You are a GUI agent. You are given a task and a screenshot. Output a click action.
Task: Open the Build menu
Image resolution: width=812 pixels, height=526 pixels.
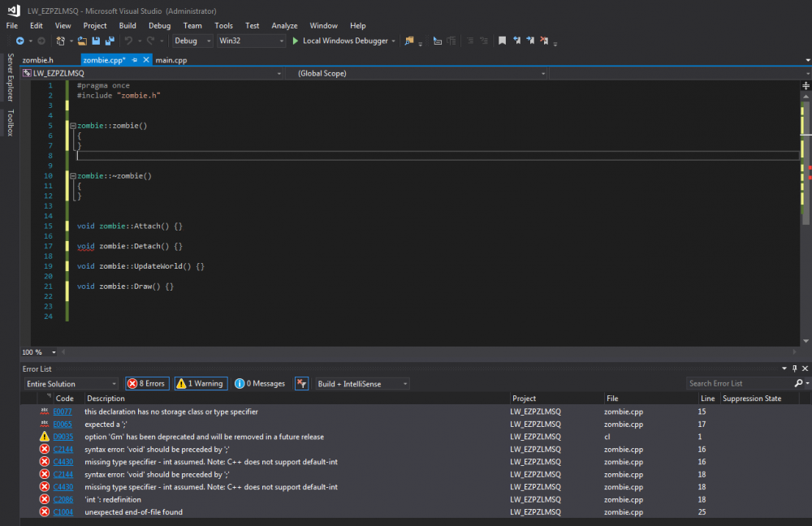click(127, 26)
